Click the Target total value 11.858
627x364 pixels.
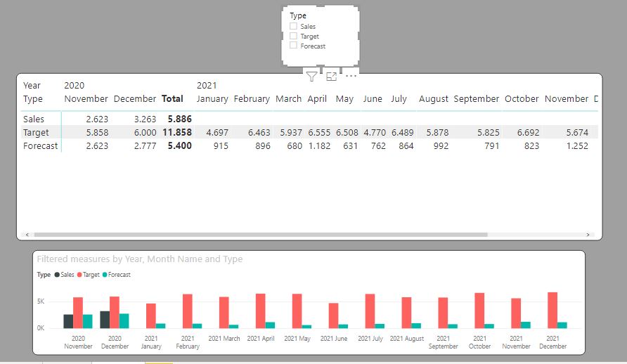(177, 132)
